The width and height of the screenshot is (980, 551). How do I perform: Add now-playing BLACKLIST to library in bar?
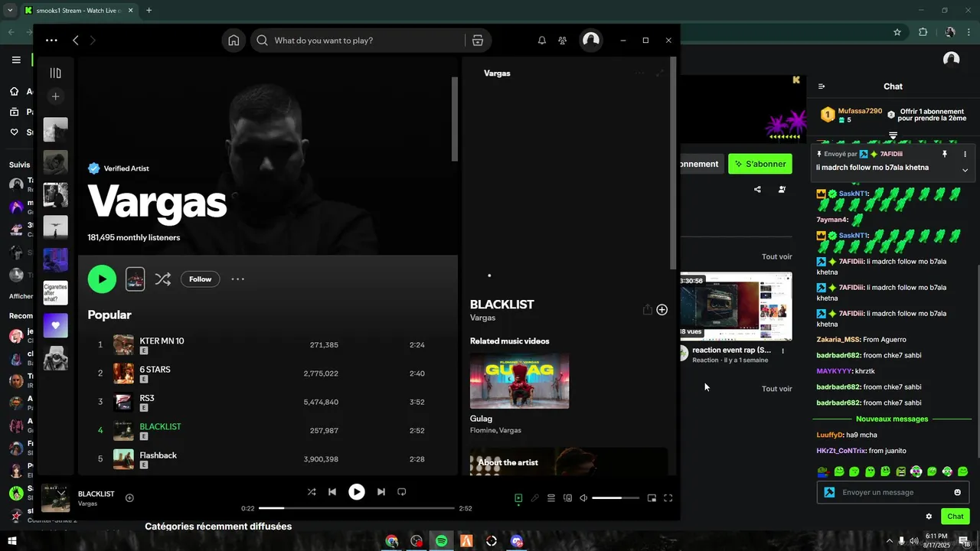click(129, 498)
